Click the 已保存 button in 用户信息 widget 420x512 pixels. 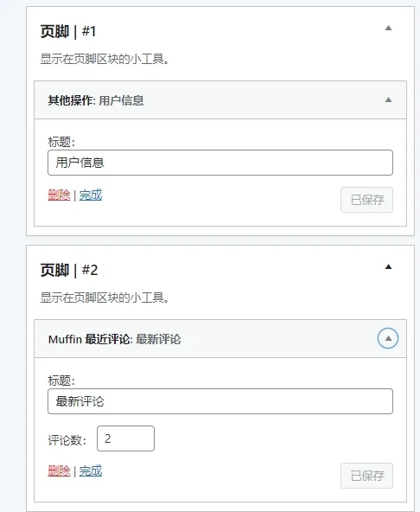pyautogui.click(x=366, y=200)
